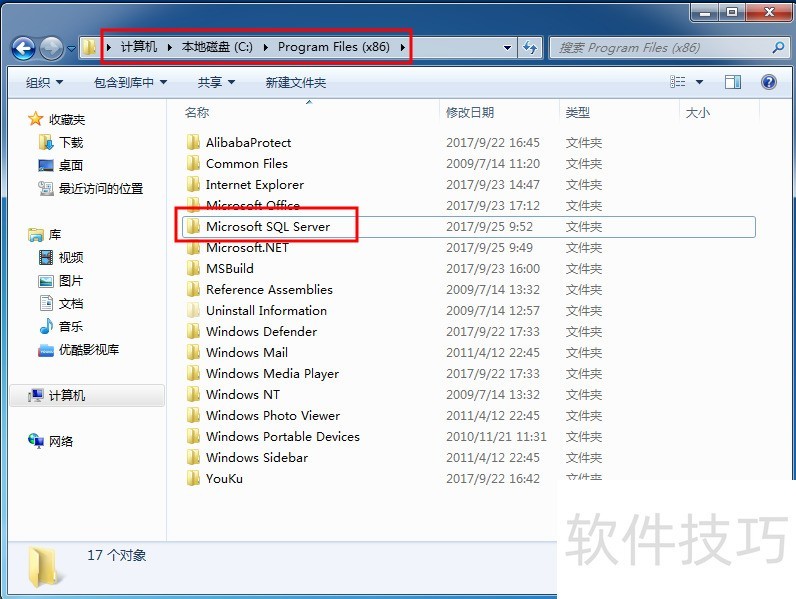
Task: Click the Windows Sidebar folder icon
Action: coord(193,457)
